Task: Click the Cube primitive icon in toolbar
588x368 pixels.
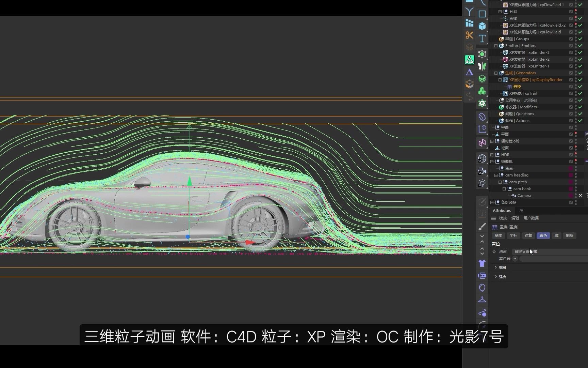Action: (482, 26)
